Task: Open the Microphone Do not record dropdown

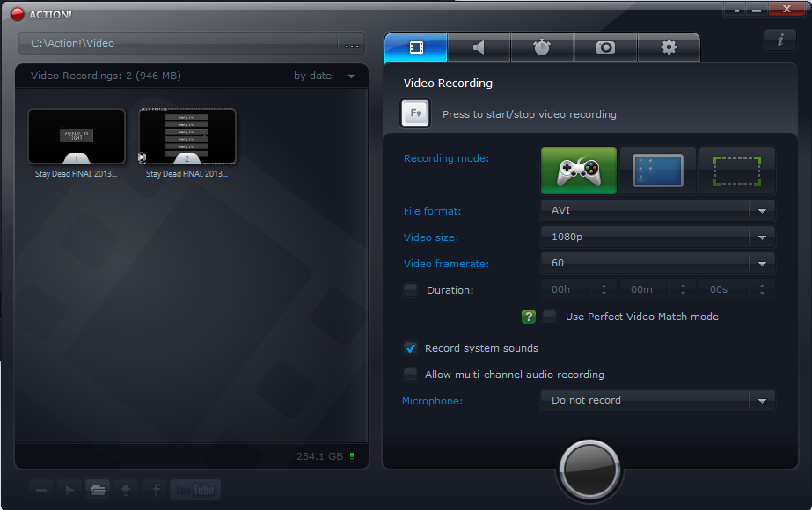Action: [658, 401]
